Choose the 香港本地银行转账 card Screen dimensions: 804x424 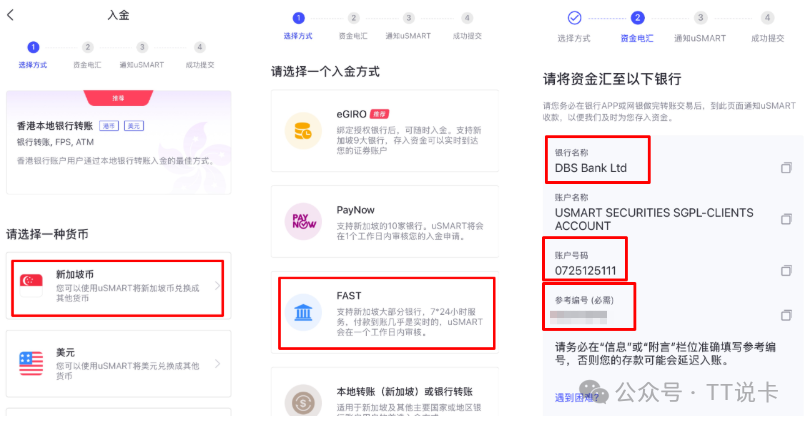tap(118, 143)
